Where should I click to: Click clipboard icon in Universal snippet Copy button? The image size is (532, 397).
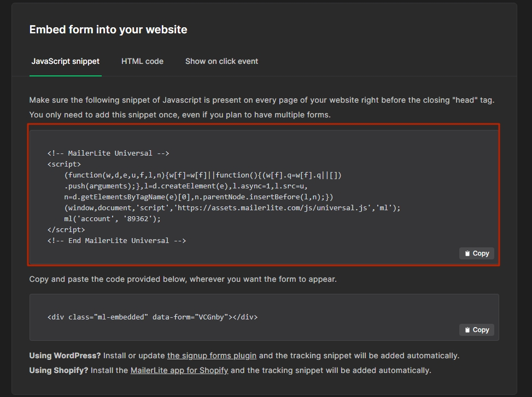click(x=467, y=253)
